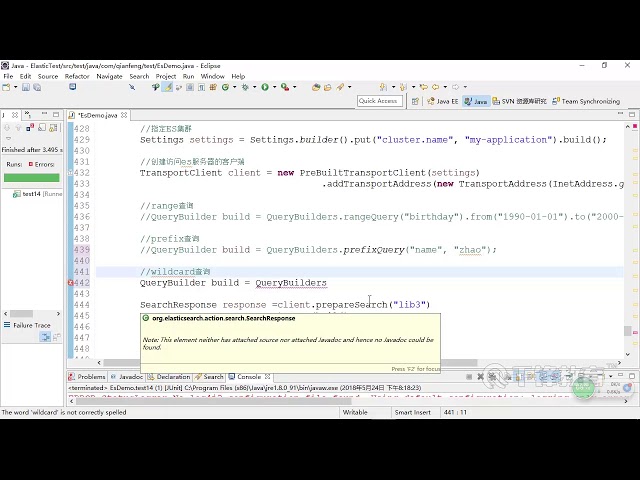640x480 pixels.
Task: Open the New Java Class dropdown arrow
Action: [x=234, y=87]
